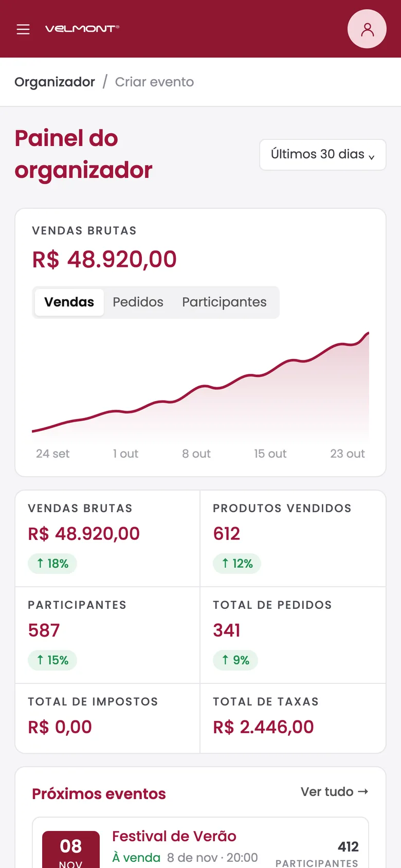Expand the Últimos 30 dias dropdown
Image resolution: width=401 pixels, height=868 pixels.
[x=323, y=154]
